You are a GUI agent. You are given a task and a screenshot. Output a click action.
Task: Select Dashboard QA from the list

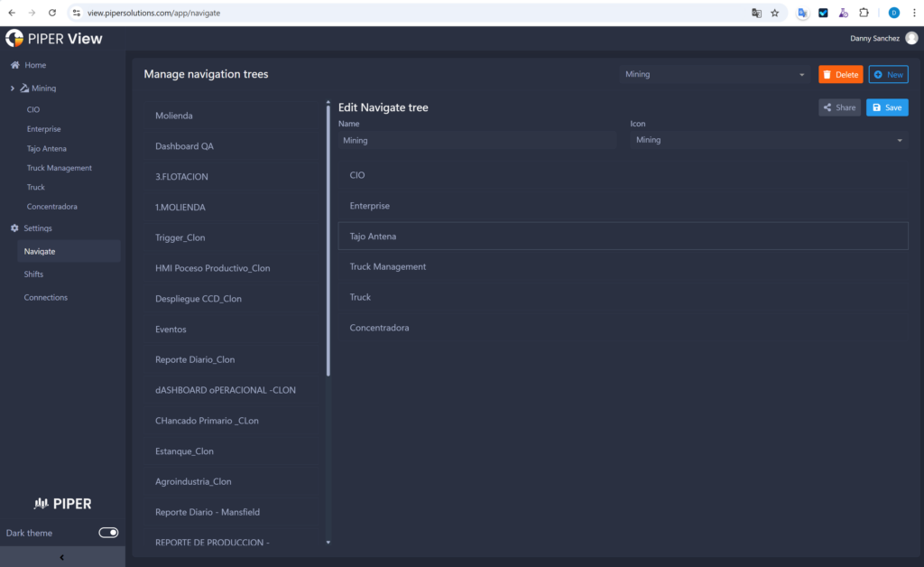pyautogui.click(x=184, y=146)
